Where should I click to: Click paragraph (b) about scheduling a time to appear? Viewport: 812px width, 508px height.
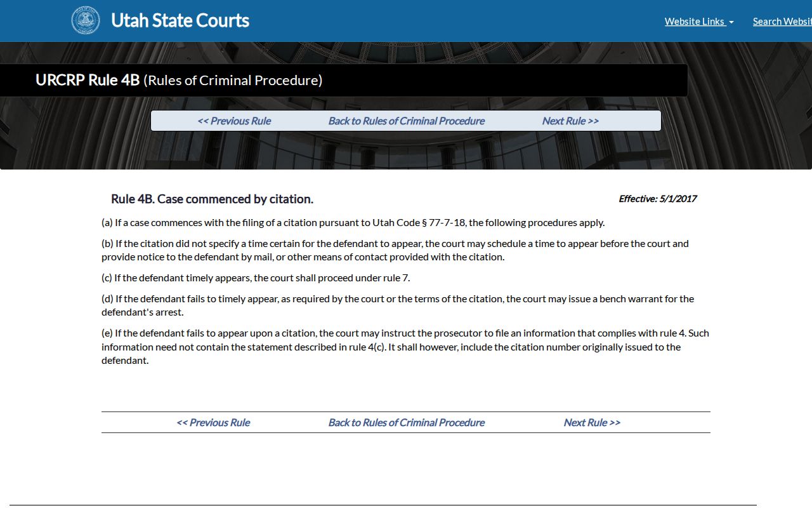click(x=395, y=250)
